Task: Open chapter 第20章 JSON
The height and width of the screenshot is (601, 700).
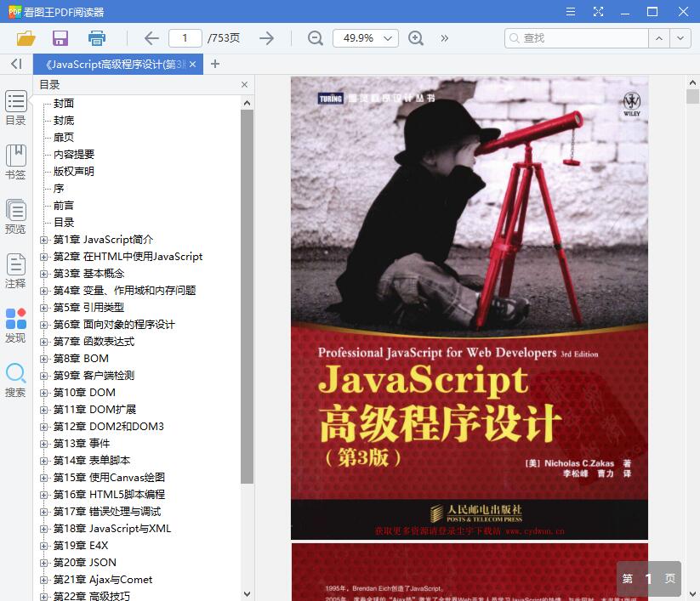Action: pyautogui.click(x=85, y=563)
